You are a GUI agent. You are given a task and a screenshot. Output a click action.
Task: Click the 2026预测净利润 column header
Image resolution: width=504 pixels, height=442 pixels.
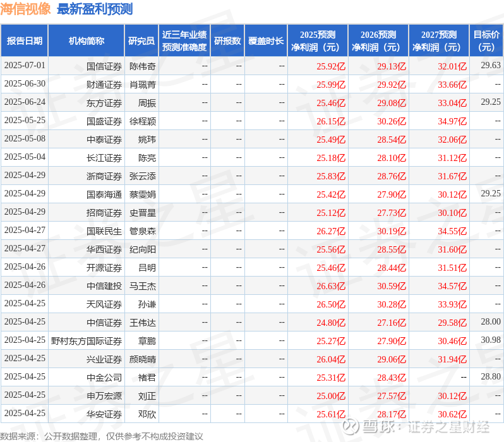(378, 41)
